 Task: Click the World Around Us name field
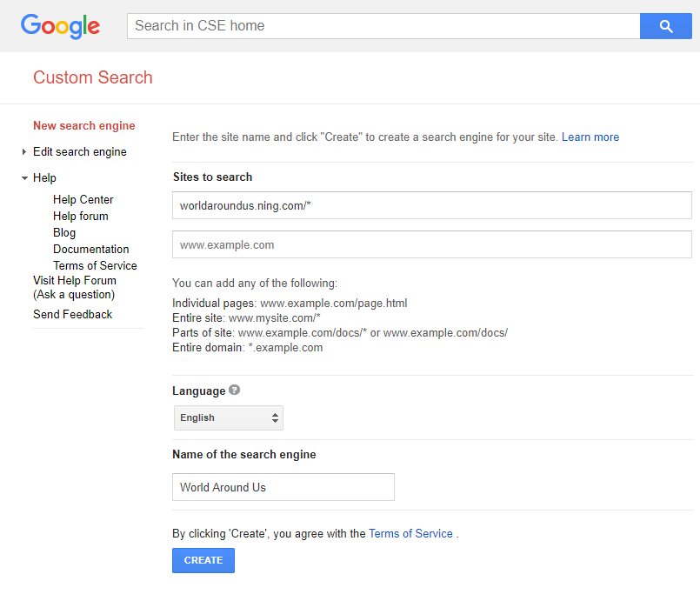click(x=283, y=487)
